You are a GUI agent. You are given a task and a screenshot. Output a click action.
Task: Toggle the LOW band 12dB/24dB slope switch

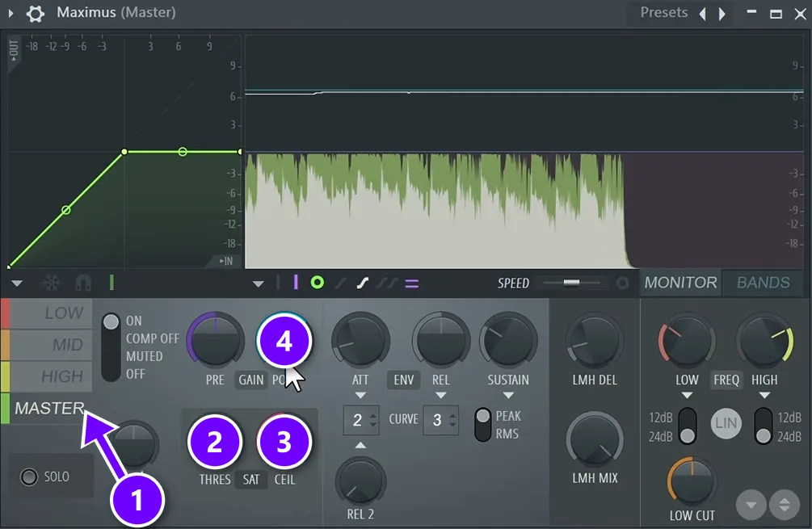tap(688, 426)
